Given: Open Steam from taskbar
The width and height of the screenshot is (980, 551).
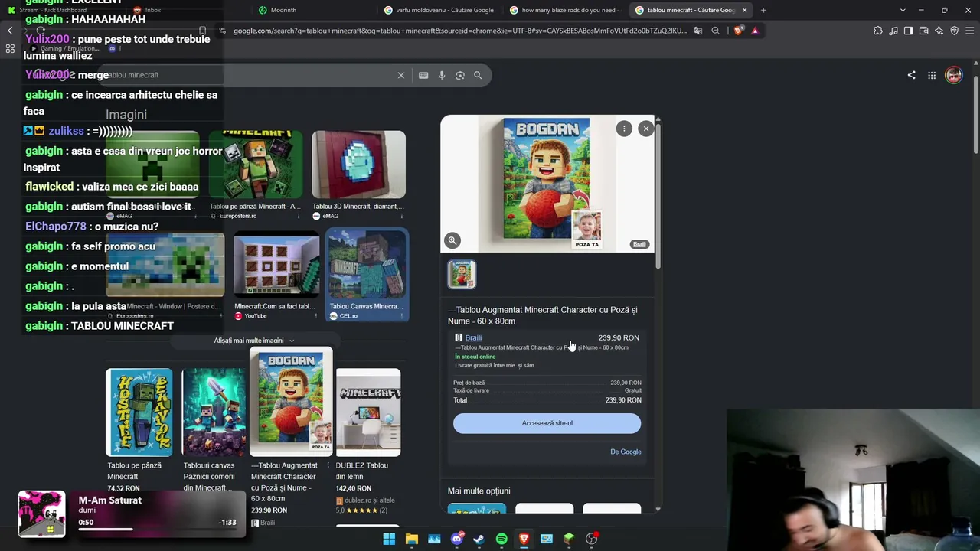Looking at the screenshot, I should (x=479, y=539).
